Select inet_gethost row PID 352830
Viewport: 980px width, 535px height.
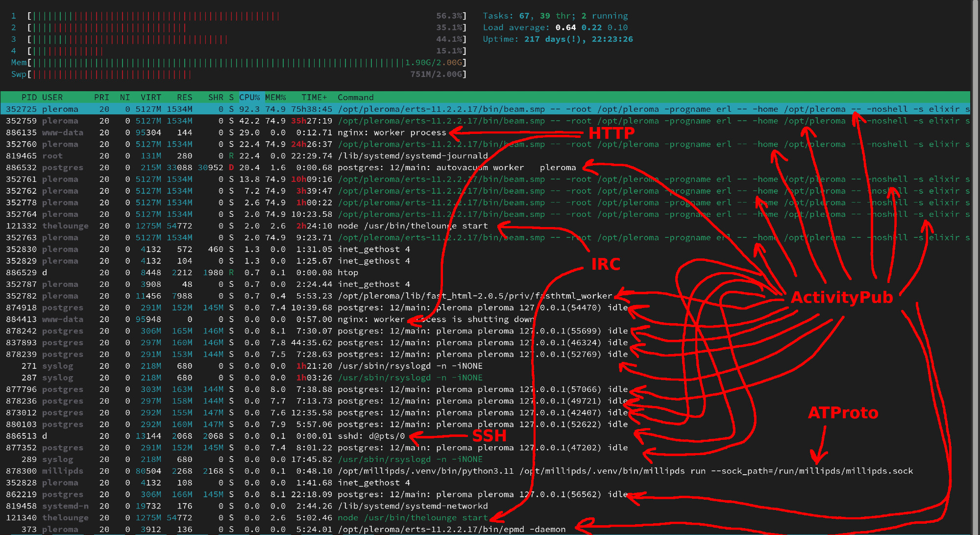[x=485, y=249]
